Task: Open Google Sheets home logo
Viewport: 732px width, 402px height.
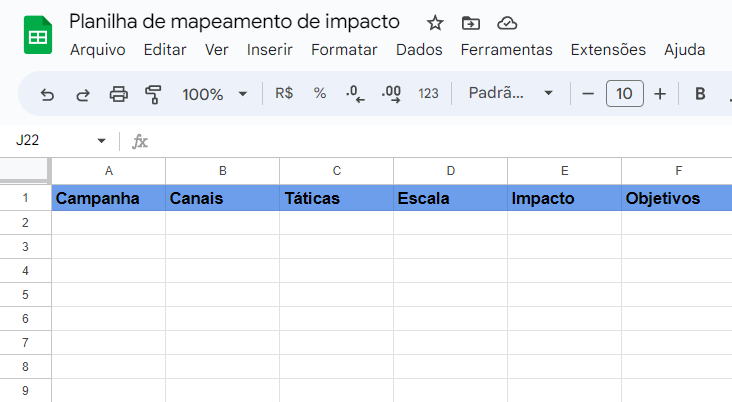Action: [x=38, y=35]
